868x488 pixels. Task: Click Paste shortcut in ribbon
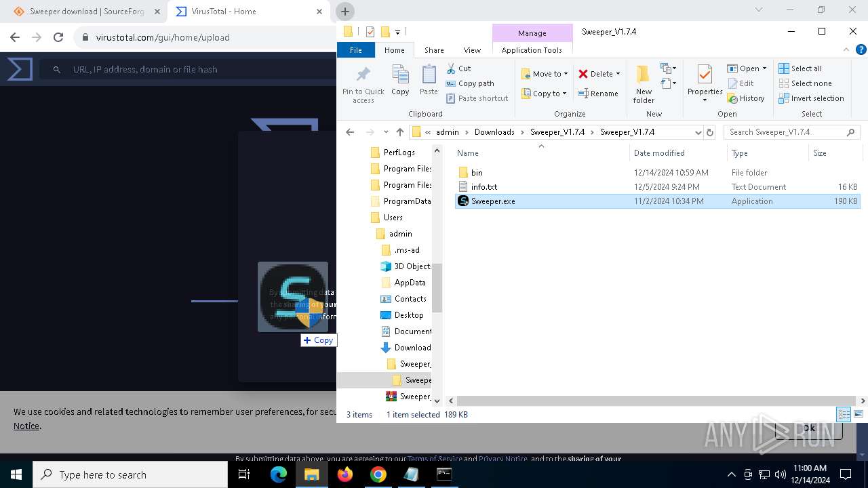click(477, 98)
